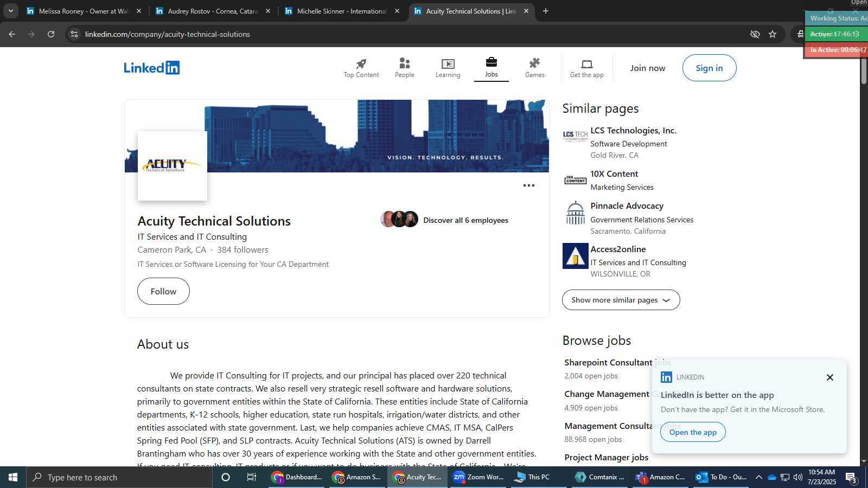Open 10X Content page link
The image size is (868, 488).
[614, 174]
